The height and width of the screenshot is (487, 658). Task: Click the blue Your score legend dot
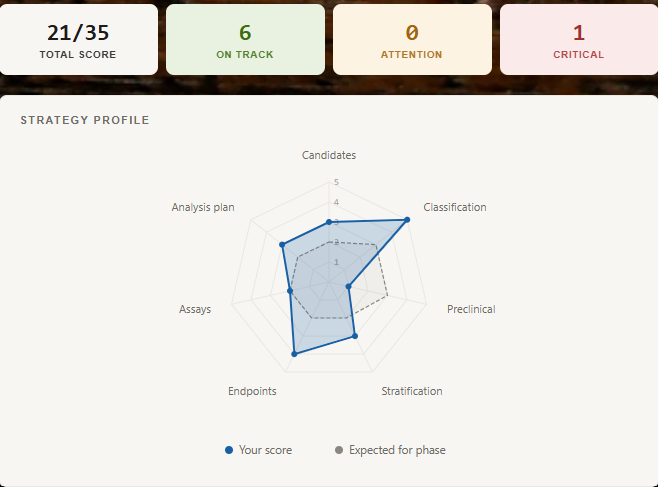tap(229, 450)
